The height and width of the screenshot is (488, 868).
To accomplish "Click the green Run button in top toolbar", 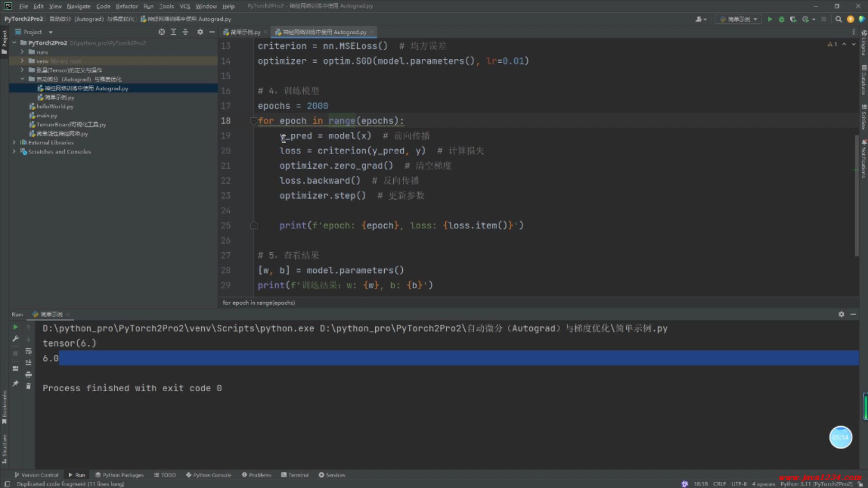I will click(x=769, y=19).
